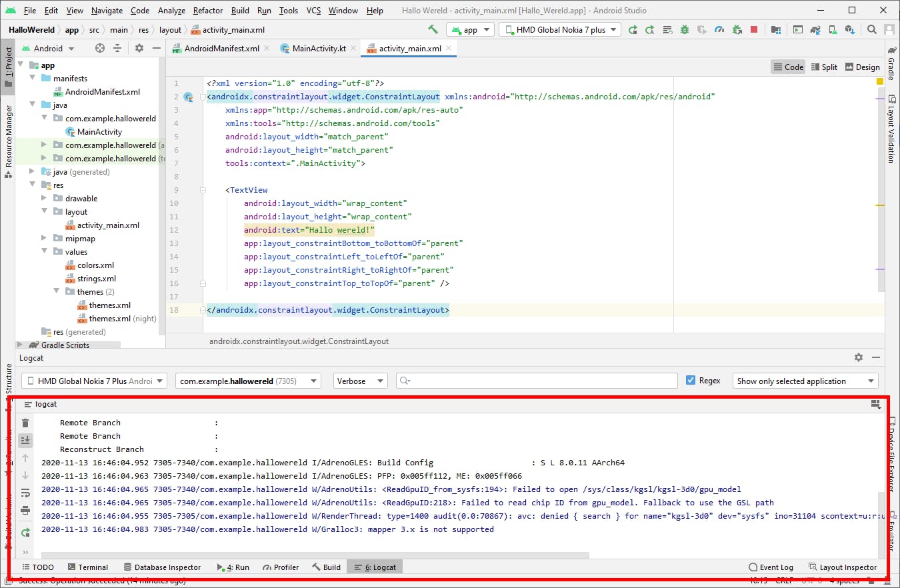The image size is (900, 588).
Task: Open the Refactor menu
Action: coord(208,11)
